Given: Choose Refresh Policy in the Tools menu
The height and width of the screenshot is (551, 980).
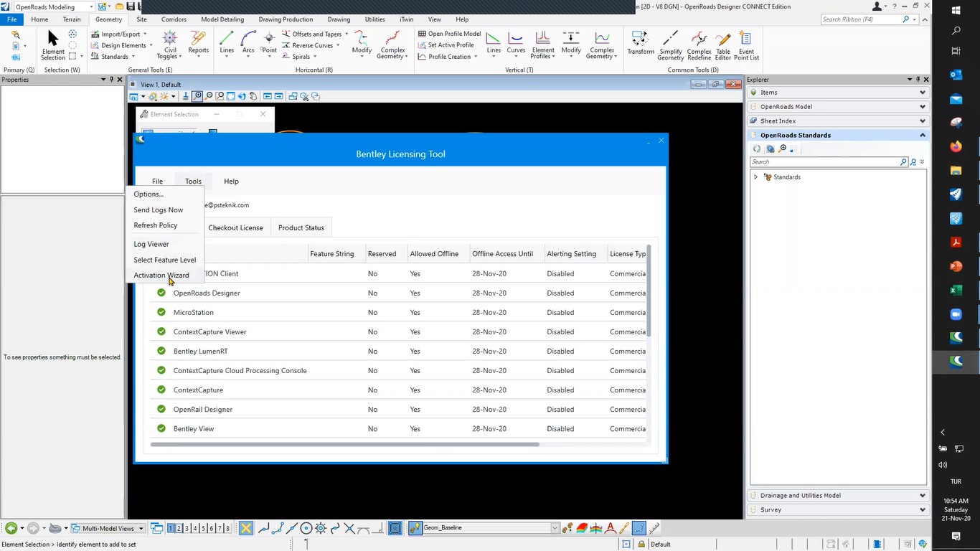Looking at the screenshot, I should pos(165,225).
